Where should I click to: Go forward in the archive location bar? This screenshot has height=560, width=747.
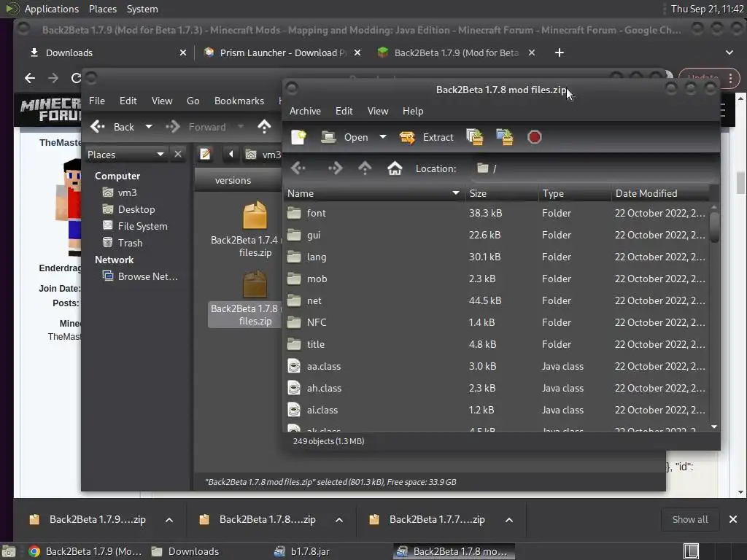pyautogui.click(x=335, y=168)
